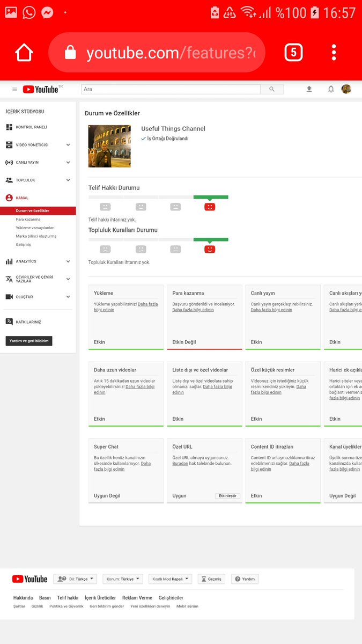This screenshot has height=644, width=362.
Task: Click the upload video icon
Action: point(309,89)
